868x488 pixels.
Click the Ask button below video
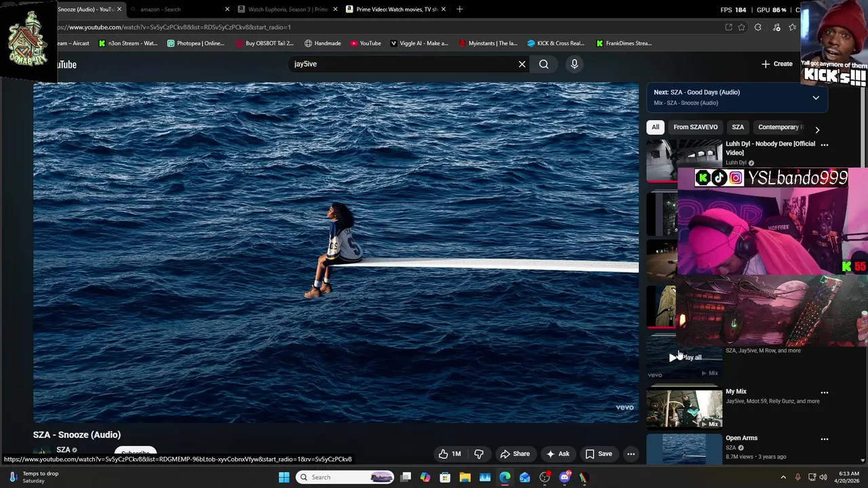click(557, 454)
